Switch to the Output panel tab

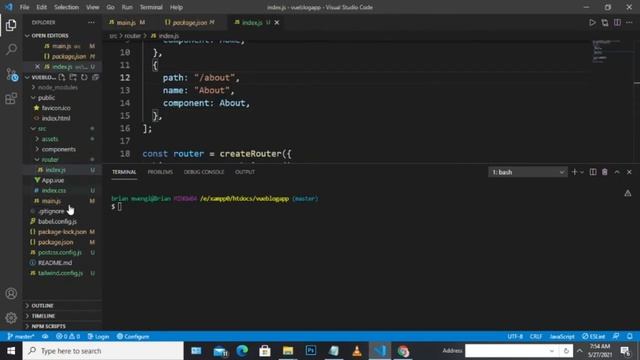245,172
